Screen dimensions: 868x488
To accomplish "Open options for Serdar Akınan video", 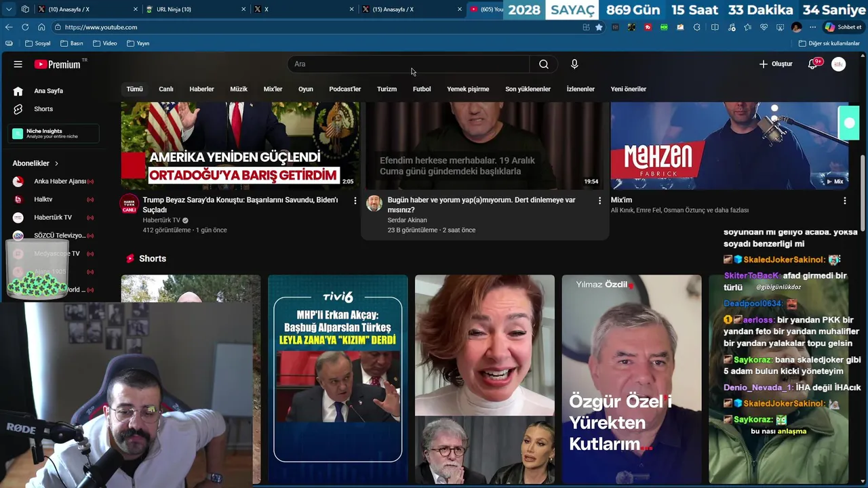I will [x=599, y=201].
